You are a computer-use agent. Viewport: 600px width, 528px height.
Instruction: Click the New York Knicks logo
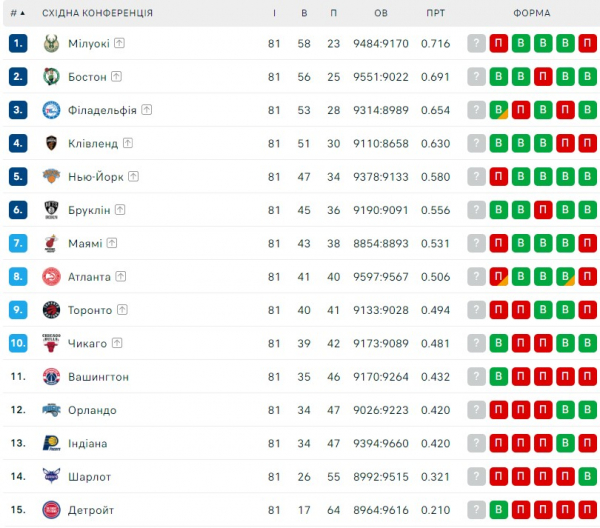[x=51, y=177]
